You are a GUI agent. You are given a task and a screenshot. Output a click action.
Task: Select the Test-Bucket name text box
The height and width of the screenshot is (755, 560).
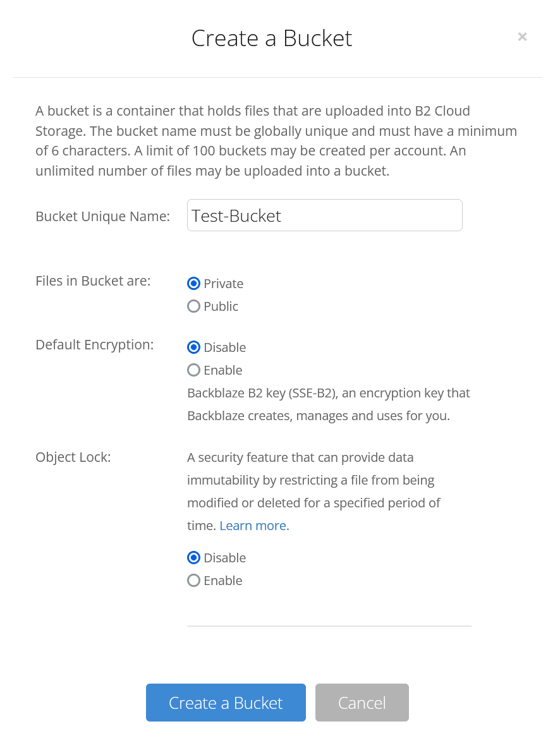click(324, 215)
